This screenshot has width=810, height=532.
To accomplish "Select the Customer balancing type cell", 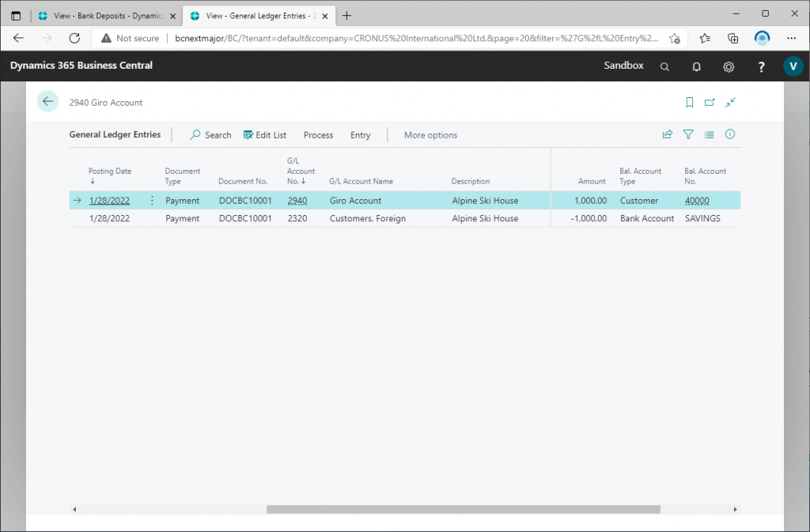I will click(x=639, y=201).
